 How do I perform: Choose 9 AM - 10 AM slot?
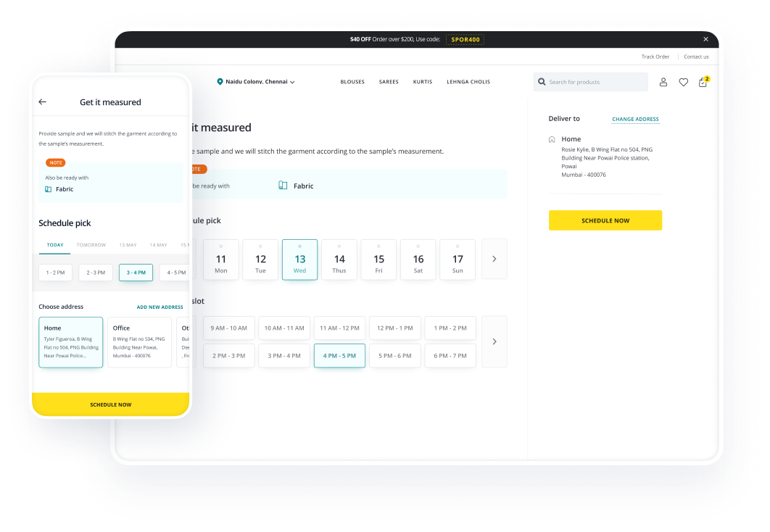[x=229, y=328]
